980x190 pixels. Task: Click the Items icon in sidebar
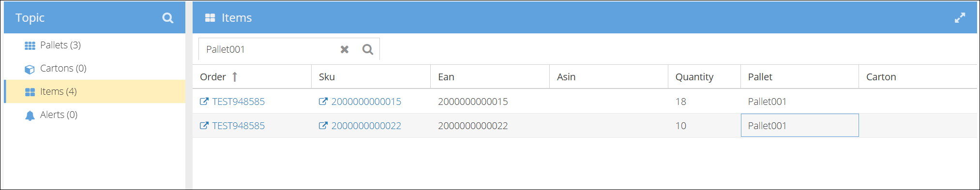[30, 92]
